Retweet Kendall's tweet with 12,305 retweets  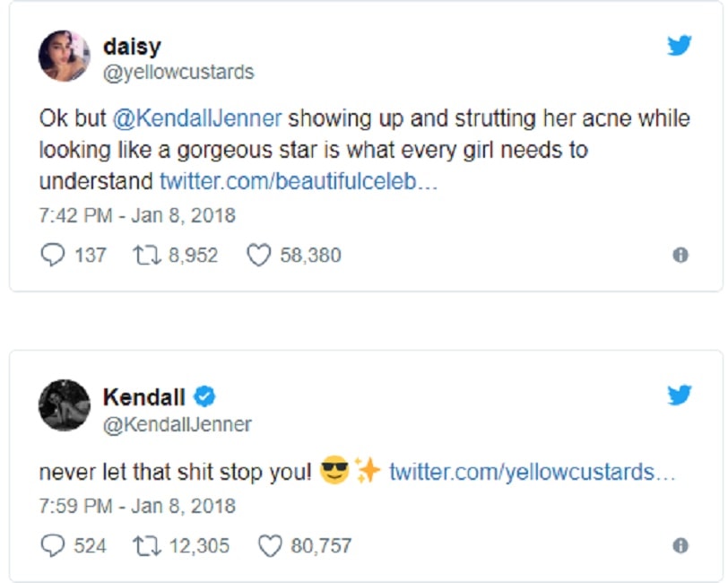coord(144,545)
